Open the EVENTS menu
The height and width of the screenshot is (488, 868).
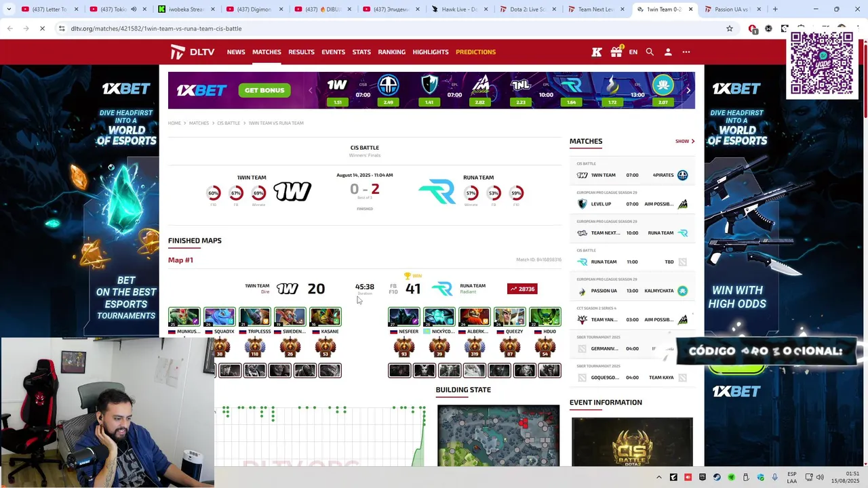click(333, 52)
